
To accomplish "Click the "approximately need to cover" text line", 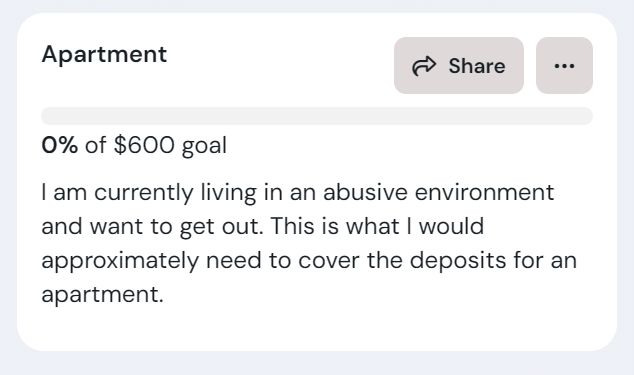I will point(201,261).
